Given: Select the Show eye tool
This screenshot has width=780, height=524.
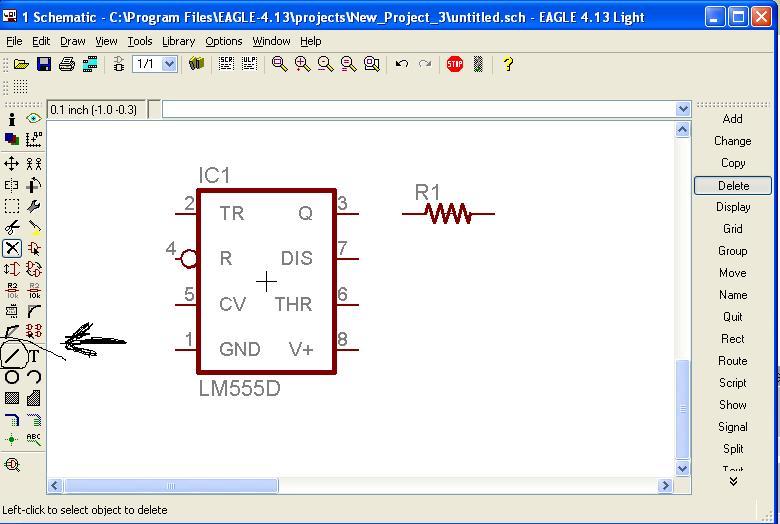Looking at the screenshot, I should click(33, 118).
